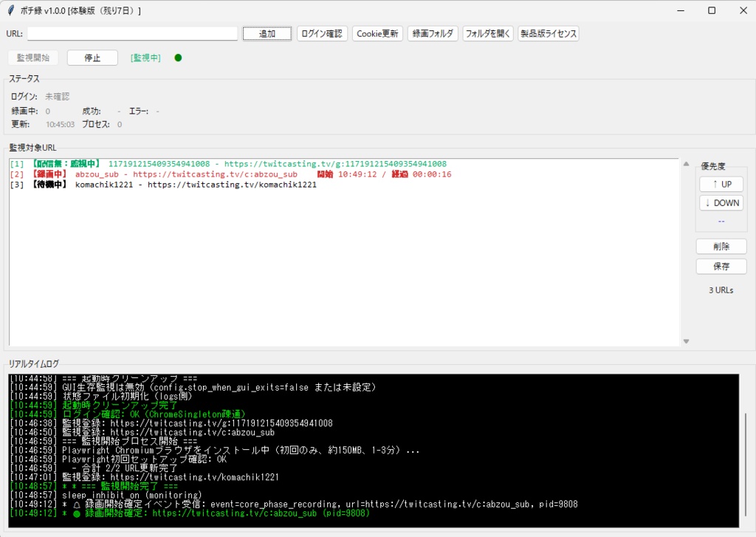This screenshot has height=537, width=756.
Task: Click the 保存 save button
Action: tap(721, 267)
